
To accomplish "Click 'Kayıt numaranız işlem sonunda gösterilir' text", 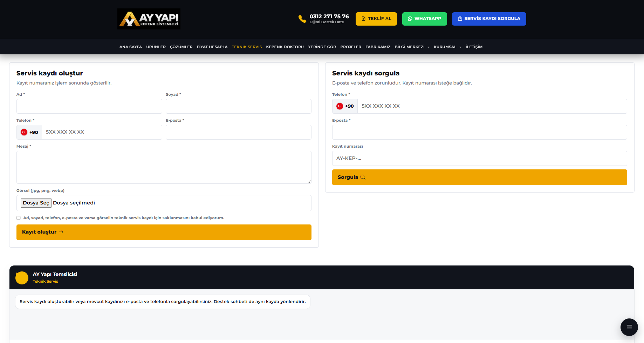I will click(64, 83).
